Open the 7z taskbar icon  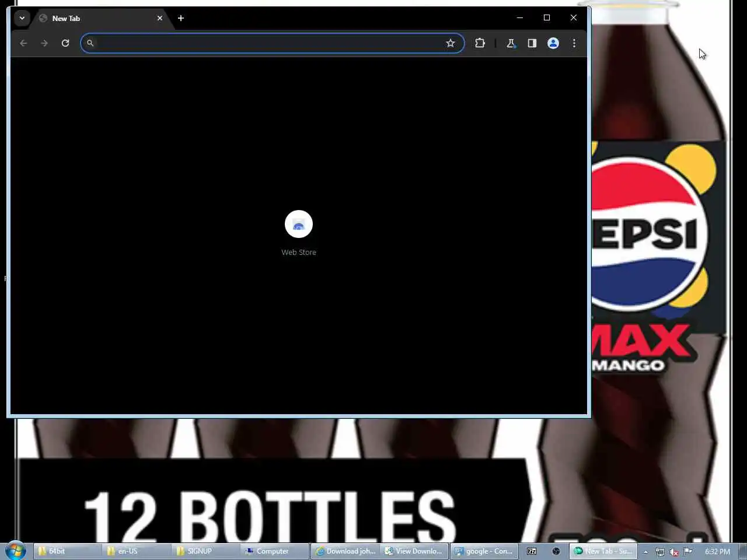pyautogui.click(x=532, y=551)
